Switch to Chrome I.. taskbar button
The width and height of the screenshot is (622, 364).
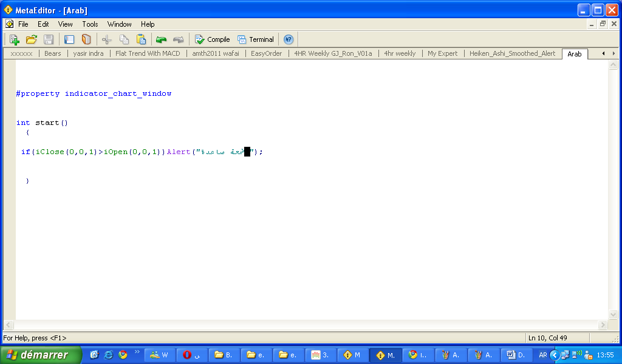(x=419, y=355)
